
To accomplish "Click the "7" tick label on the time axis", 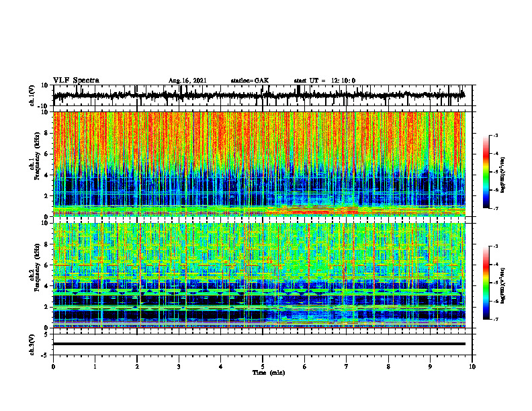I will point(347,367).
